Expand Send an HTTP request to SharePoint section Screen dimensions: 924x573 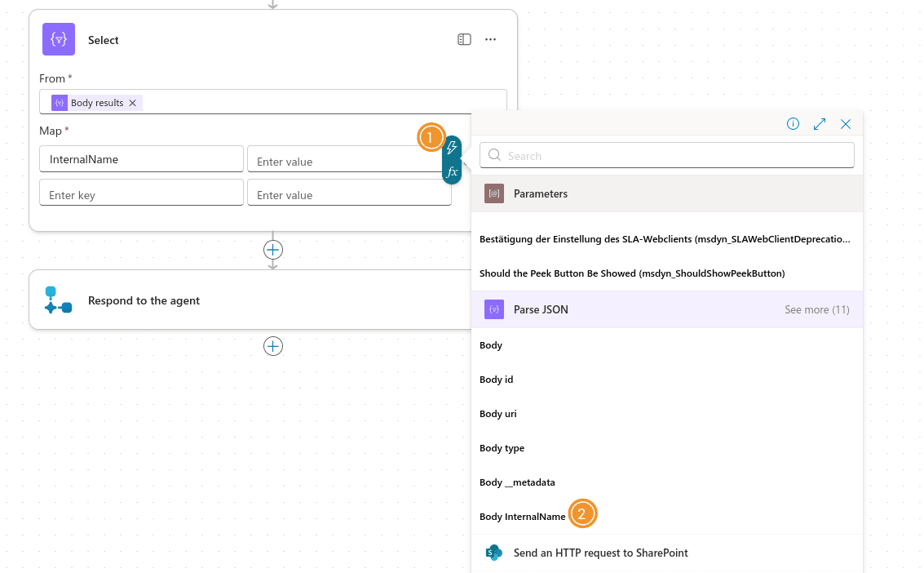point(600,553)
